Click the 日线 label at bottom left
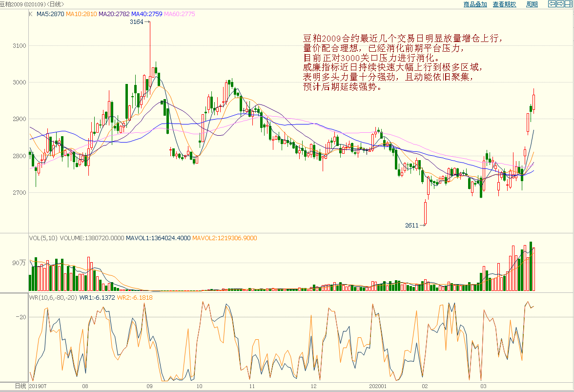Image resolution: width=574 pixels, height=392 pixels. (20, 386)
